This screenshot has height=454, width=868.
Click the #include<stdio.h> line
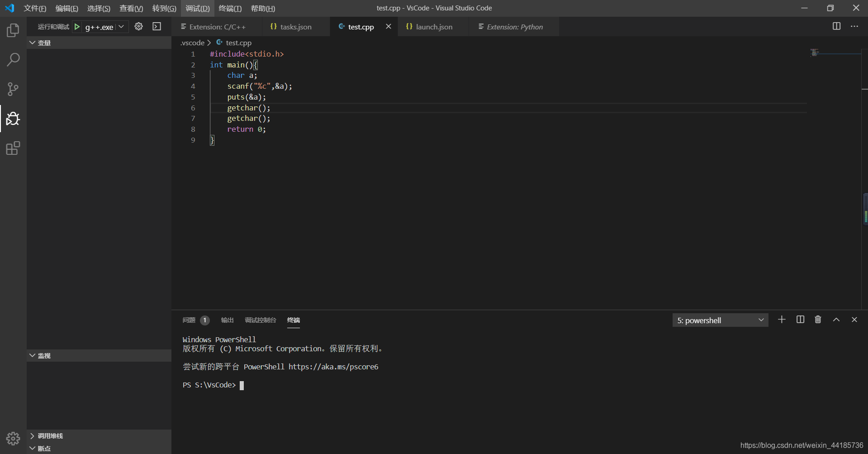pyautogui.click(x=247, y=54)
